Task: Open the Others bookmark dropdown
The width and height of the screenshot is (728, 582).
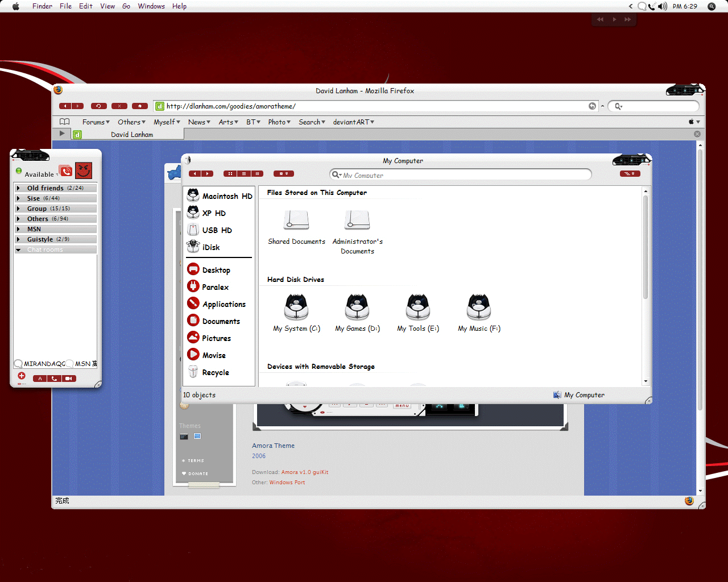Action: pyautogui.click(x=132, y=122)
